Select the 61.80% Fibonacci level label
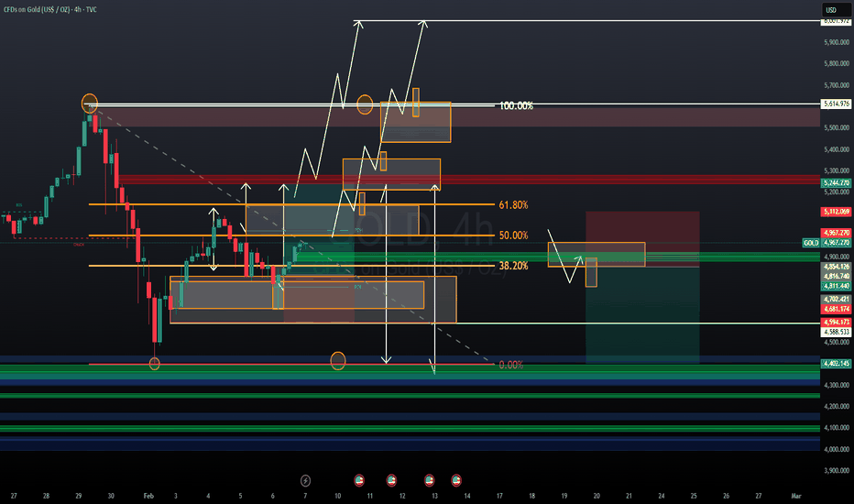This screenshot has width=854, height=504. point(512,204)
